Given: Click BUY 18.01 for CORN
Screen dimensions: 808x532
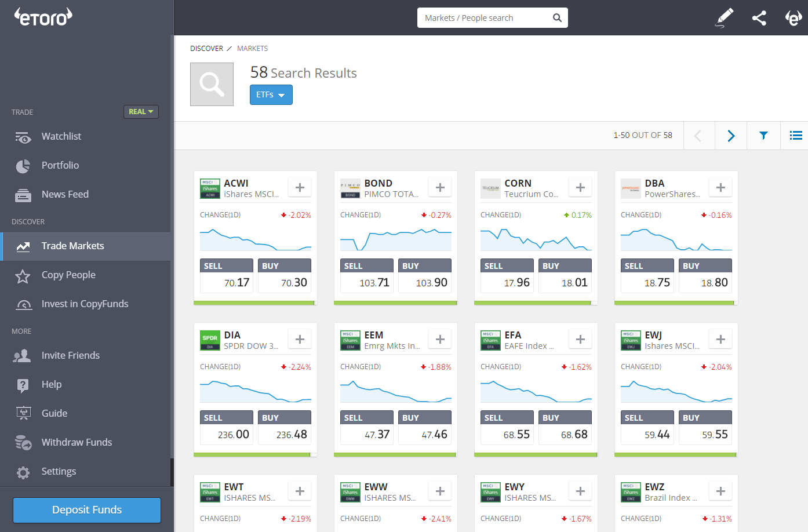Looking at the screenshot, I should [x=565, y=276].
